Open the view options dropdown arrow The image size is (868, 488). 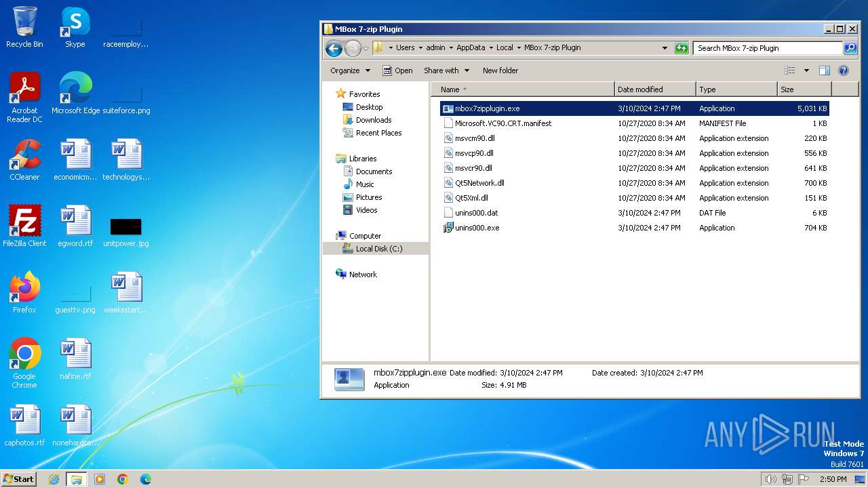coord(806,70)
